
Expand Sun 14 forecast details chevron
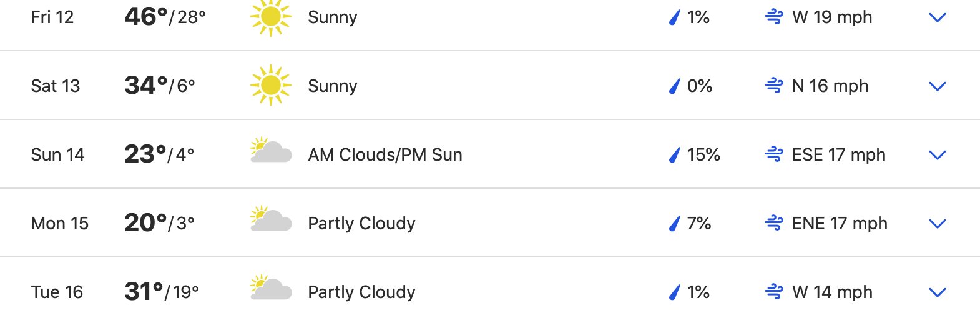[x=938, y=155]
